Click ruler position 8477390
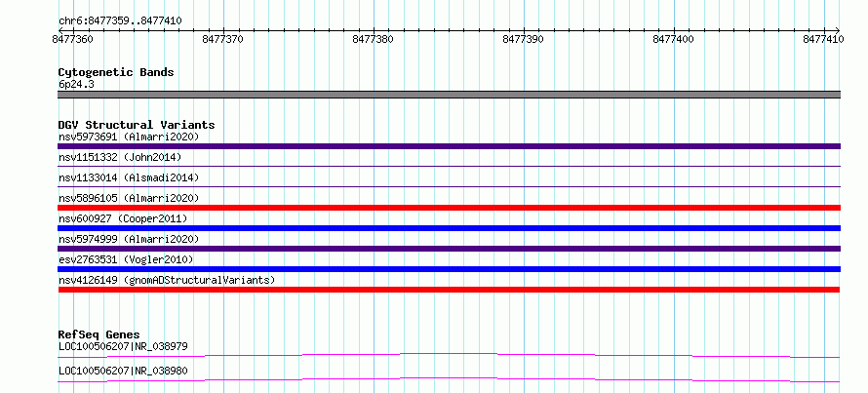This screenshot has width=868, height=393. (523, 39)
